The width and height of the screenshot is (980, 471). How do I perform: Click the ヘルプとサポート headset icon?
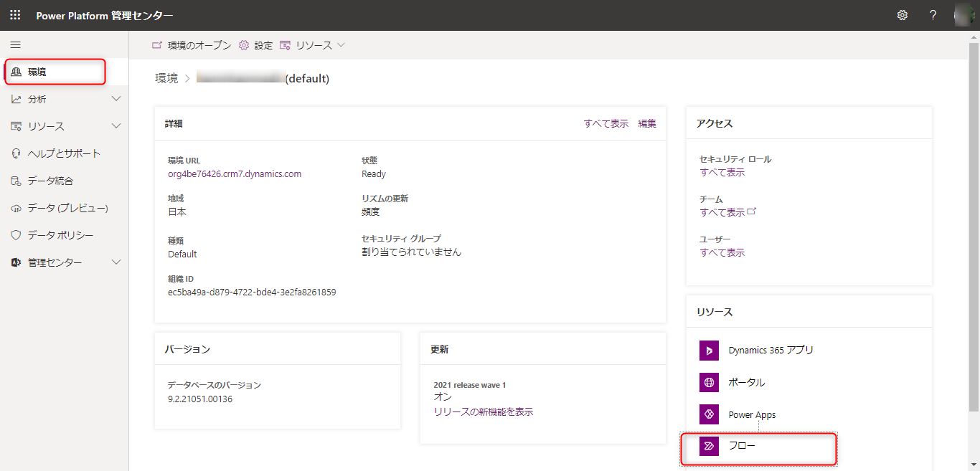[16, 153]
